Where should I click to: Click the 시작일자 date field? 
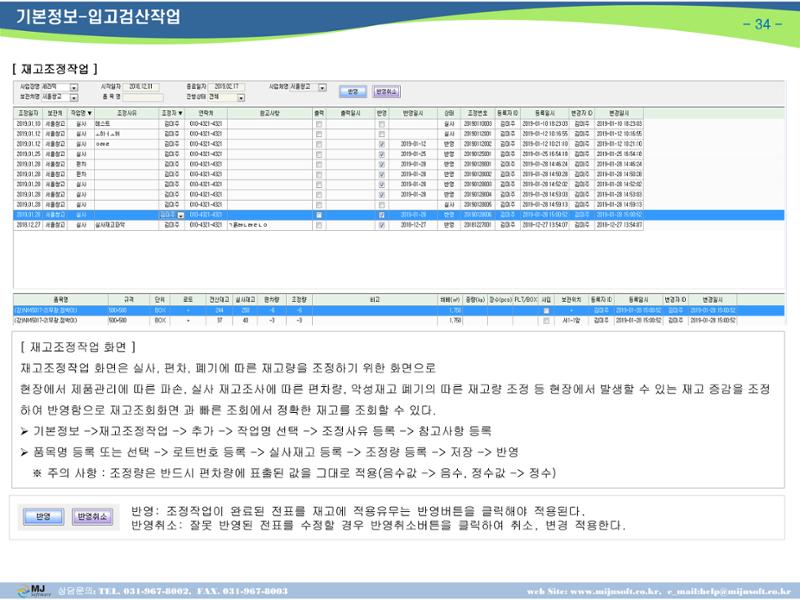pyautogui.click(x=141, y=87)
